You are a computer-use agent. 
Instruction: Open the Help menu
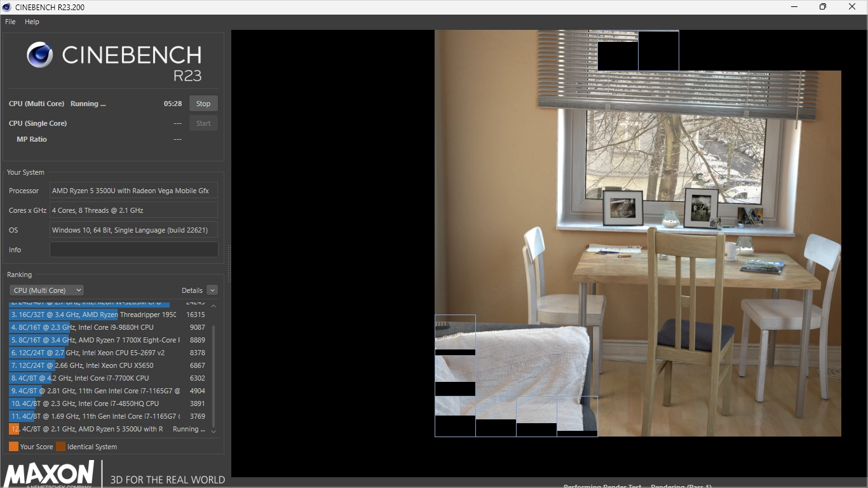click(x=32, y=22)
